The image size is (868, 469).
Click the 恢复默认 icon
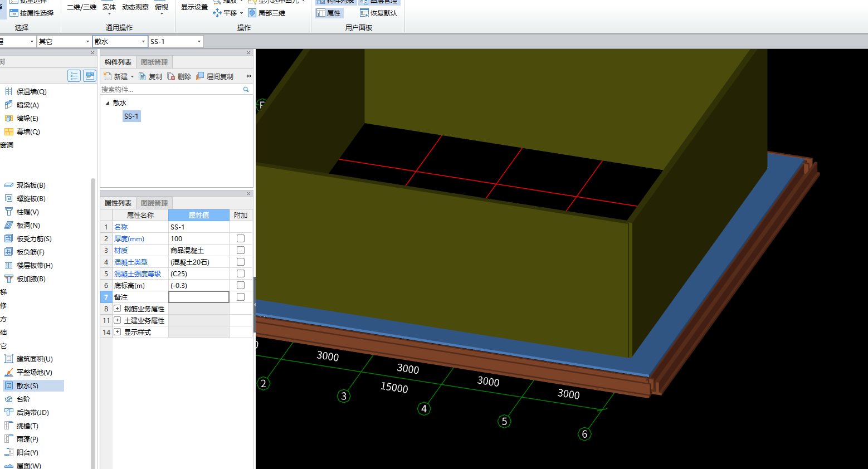click(x=364, y=13)
